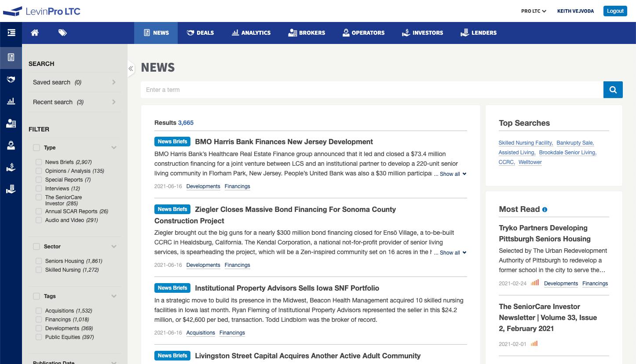Check The SeniorCare Investor checkbox
The width and height of the screenshot is (636, 364).
pyautogui.click(x=39, y=197)
